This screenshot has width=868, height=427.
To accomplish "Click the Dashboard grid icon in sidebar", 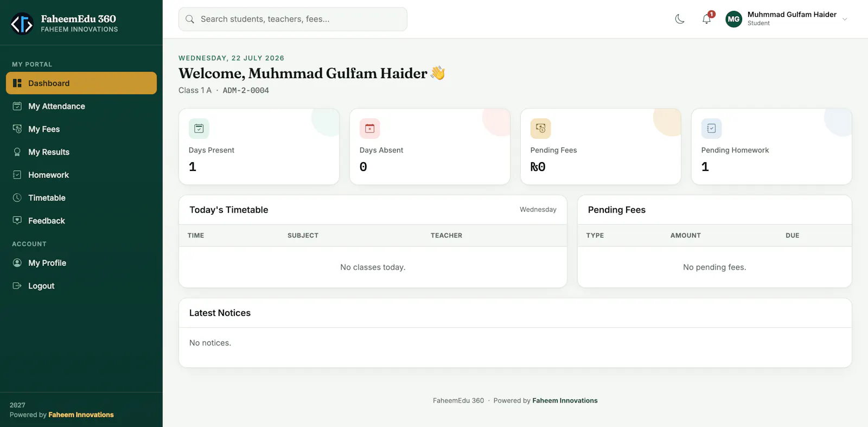I will tap(17, 83).
